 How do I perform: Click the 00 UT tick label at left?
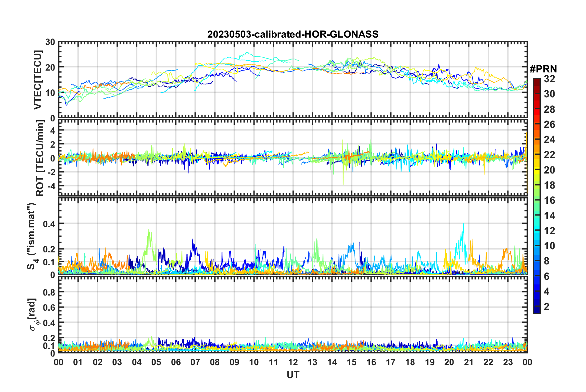[x=59, y=362]
